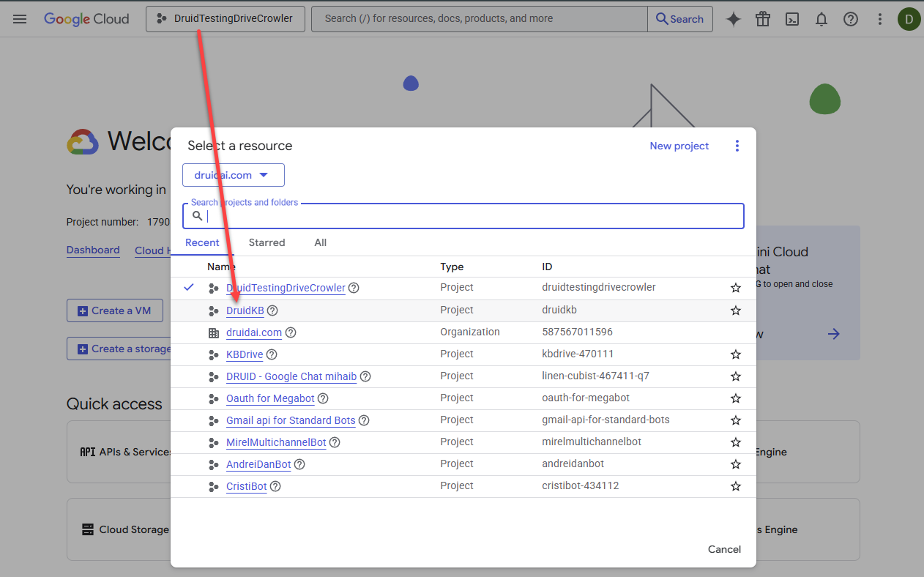Select Gmail api for Standard Bots project
This screenshot has width=924, height=577.
tap(291, 420)
